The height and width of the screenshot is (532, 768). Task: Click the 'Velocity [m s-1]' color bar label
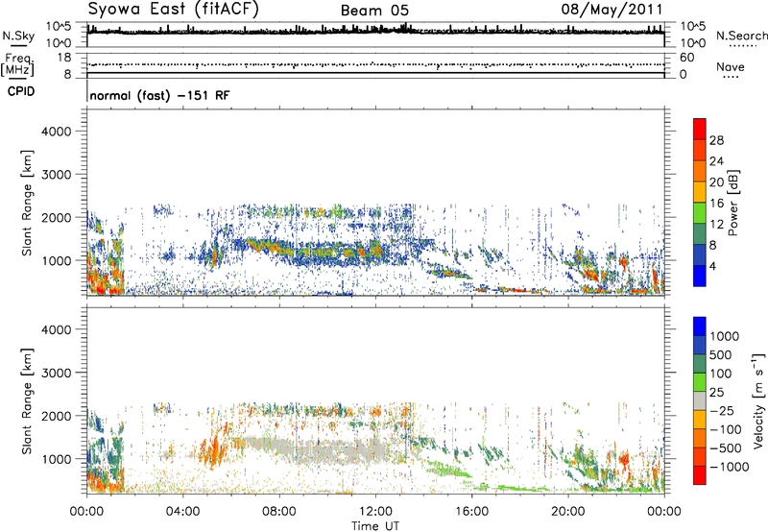click(758, 400)
